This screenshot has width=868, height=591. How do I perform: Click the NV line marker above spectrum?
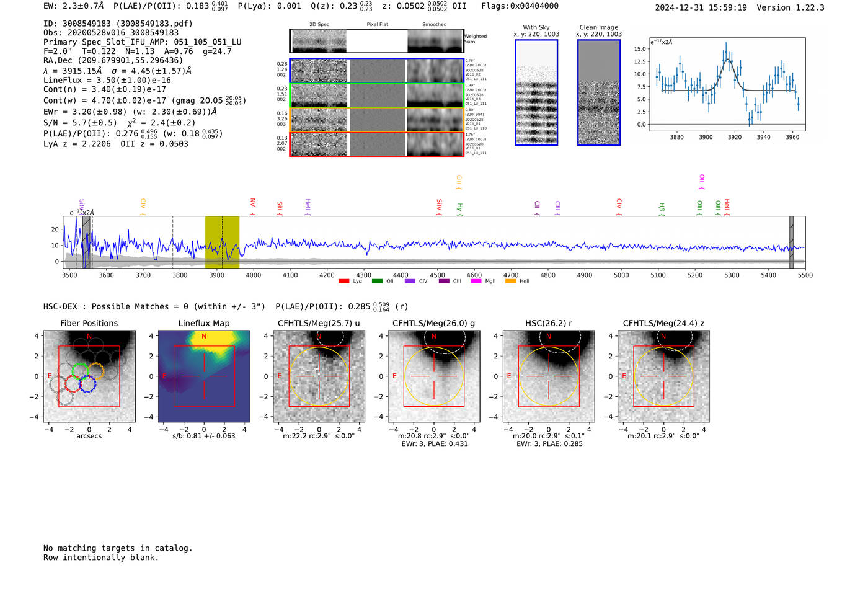click(252, 207)
